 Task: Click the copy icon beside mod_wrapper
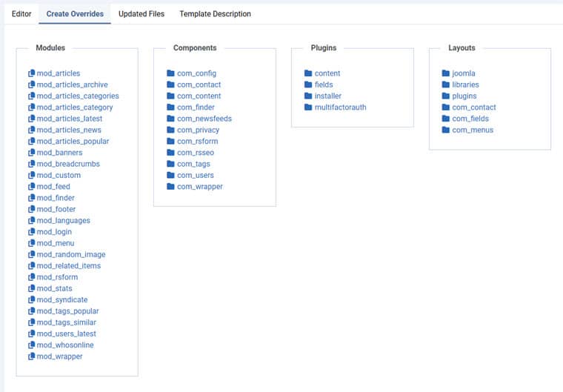pyautogui.click(x=32, y=356)
